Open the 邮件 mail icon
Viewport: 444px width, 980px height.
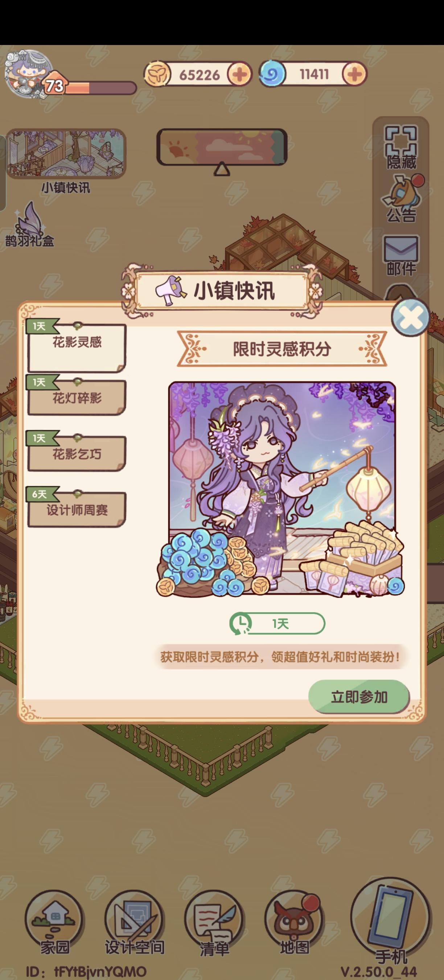tap(401, 256)
